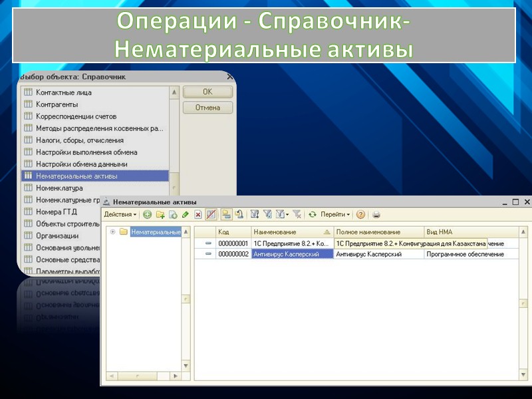Image resolution: width=532 pixels, height=399 pixels.
Task: Click the Print icon in toolbar
Action: pyautogui.click(x=376, y=214)
